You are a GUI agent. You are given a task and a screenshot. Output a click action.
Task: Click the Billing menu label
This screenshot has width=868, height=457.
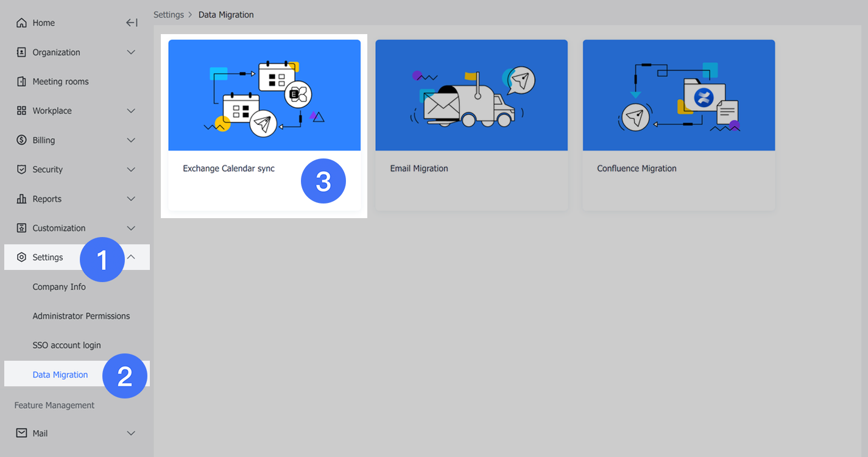tap(44, 140)
